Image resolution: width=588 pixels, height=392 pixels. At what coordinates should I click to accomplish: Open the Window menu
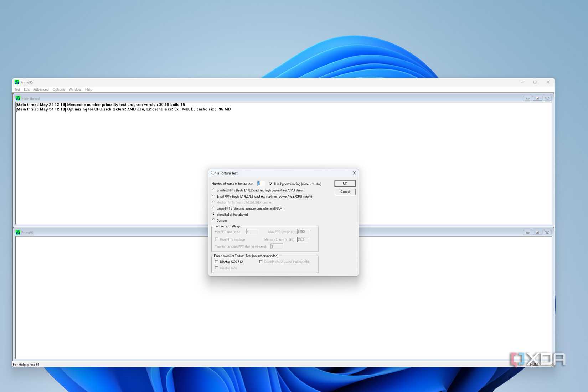tap(75, 89)
